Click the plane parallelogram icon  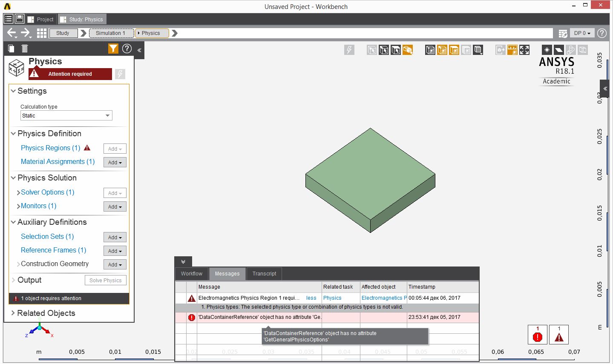tap(559, 50)
